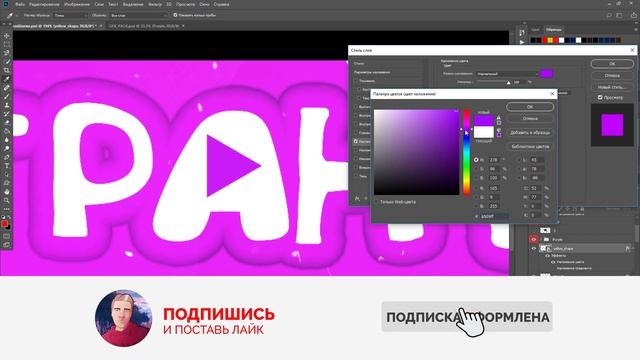
Task: Open the Редактирование menu
Action: pos(44,4)
